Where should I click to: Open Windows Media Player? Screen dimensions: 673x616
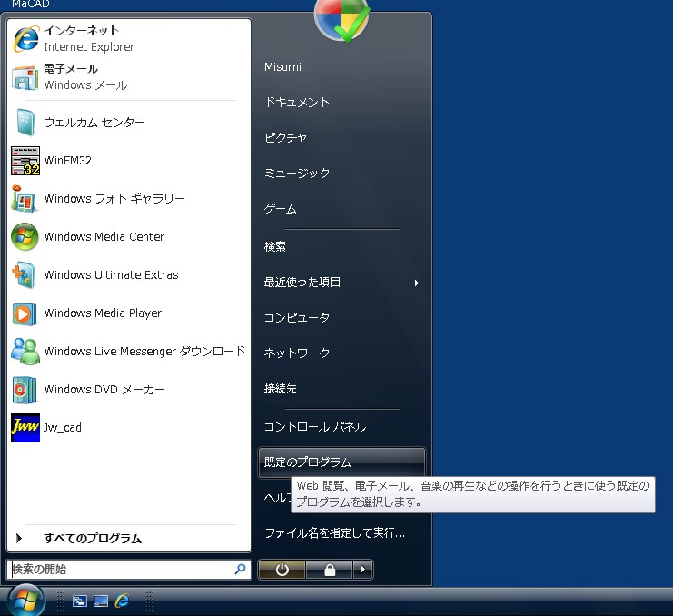pyautogui.click(x=102, y=313)
